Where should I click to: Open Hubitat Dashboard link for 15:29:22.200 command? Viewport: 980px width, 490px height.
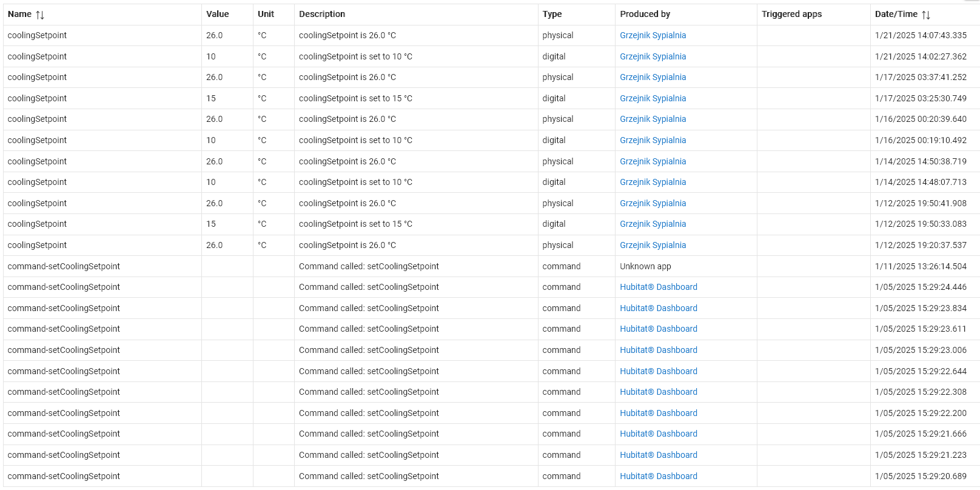tap(658, 413)
